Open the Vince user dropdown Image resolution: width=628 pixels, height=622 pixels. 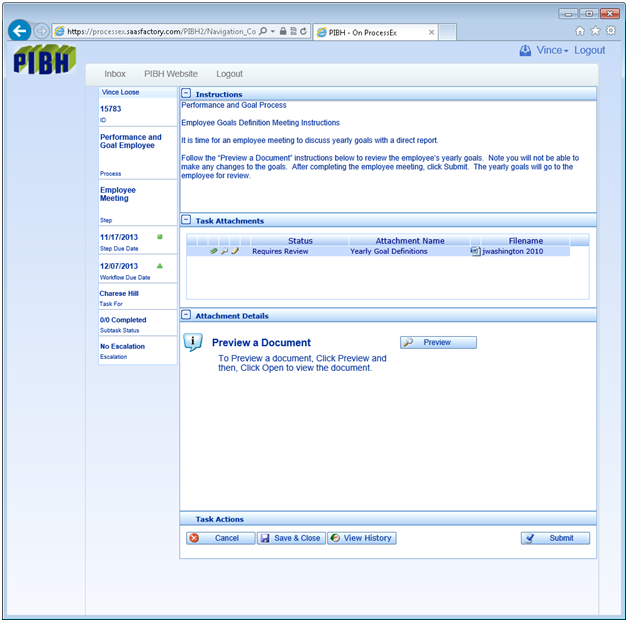click(552, 50)
